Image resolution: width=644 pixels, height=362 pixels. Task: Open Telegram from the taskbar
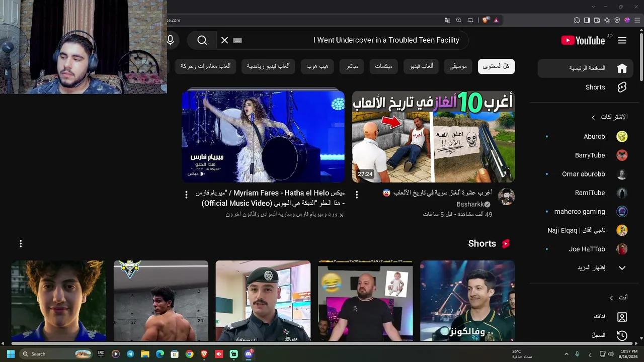130,354
